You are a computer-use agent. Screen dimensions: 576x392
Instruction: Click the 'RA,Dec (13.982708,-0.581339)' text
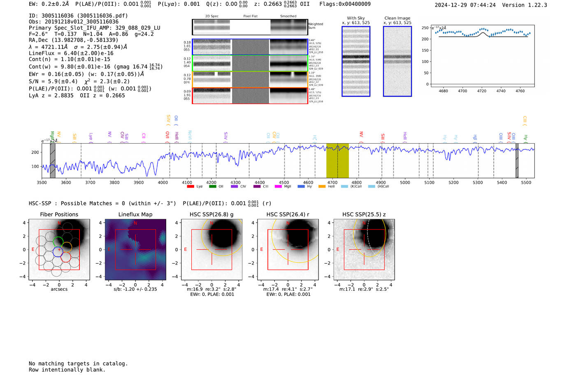pyautogui.click(x=73, y=40)
